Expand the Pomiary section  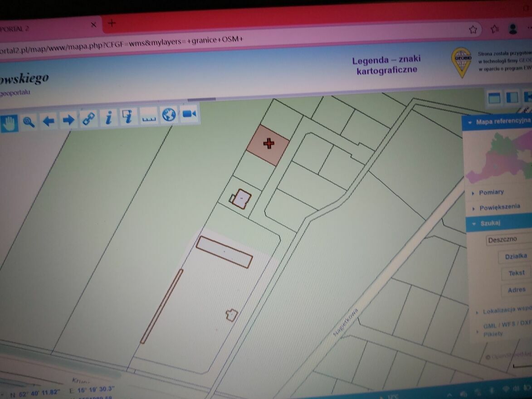tap(491, 192)
